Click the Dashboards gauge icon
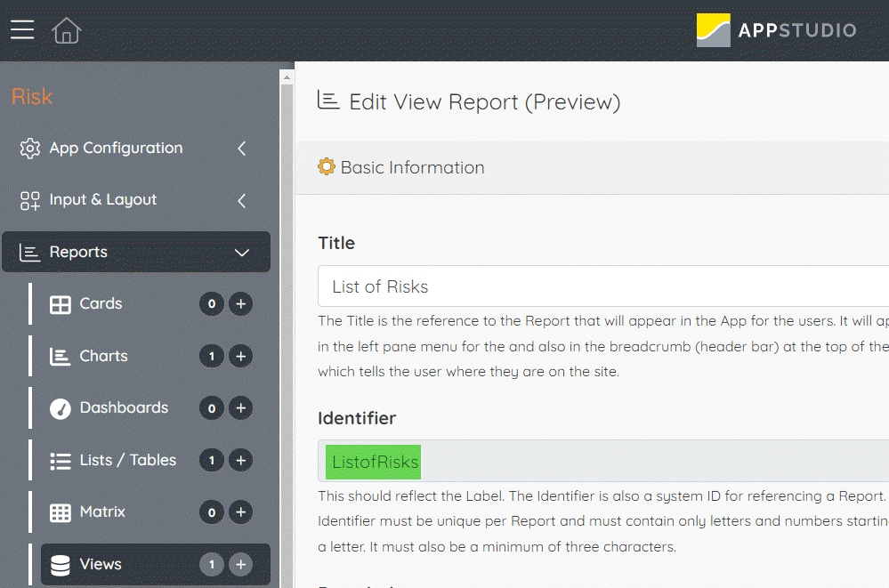This screenshot has width=889, height=588. (x=61, y=409)
